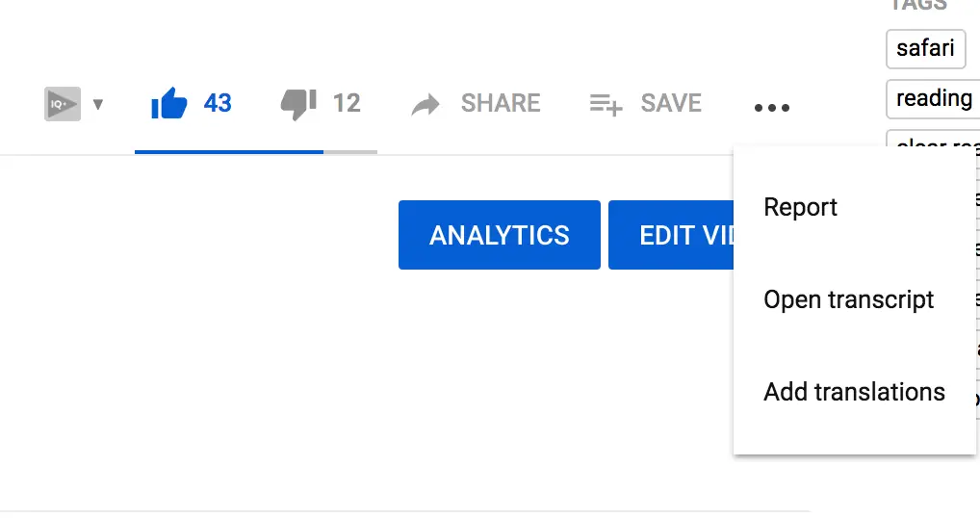Open the three-dot more actions menu
The width and height of the screenshot is (980, 518).
tap(772, 108)
